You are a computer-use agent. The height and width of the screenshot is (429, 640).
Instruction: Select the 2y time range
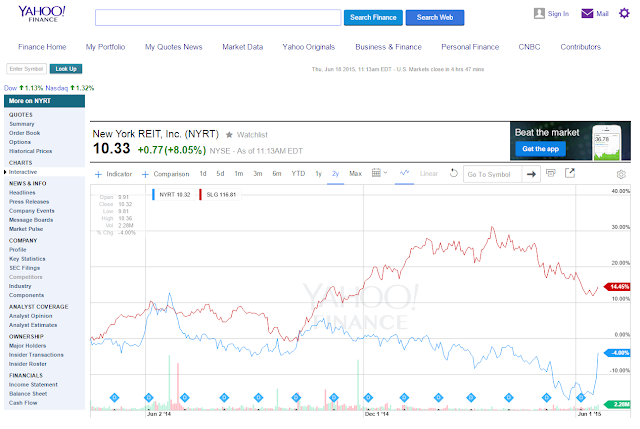click(335, 173)
